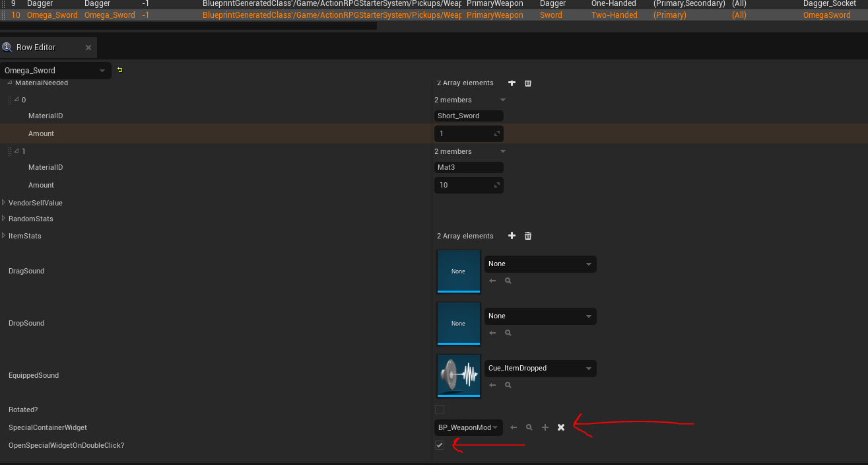This screenshot has width=868, height=465.
Task: Click the Mat3 MaterialID field
Action: click(x=469, y=167)
